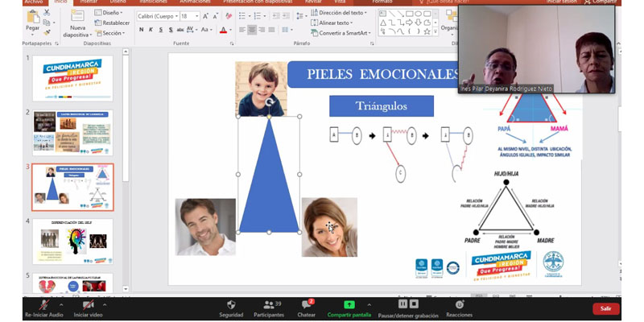The width and height of the screenshot is (644, 322).
Task: Select the text box shape in gallery
Action: click(x=383, y=14)
